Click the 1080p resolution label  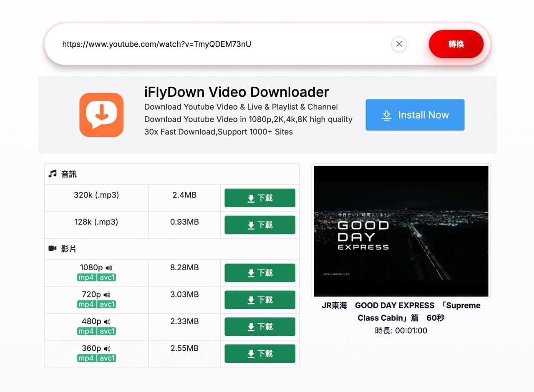pos(91,267)
